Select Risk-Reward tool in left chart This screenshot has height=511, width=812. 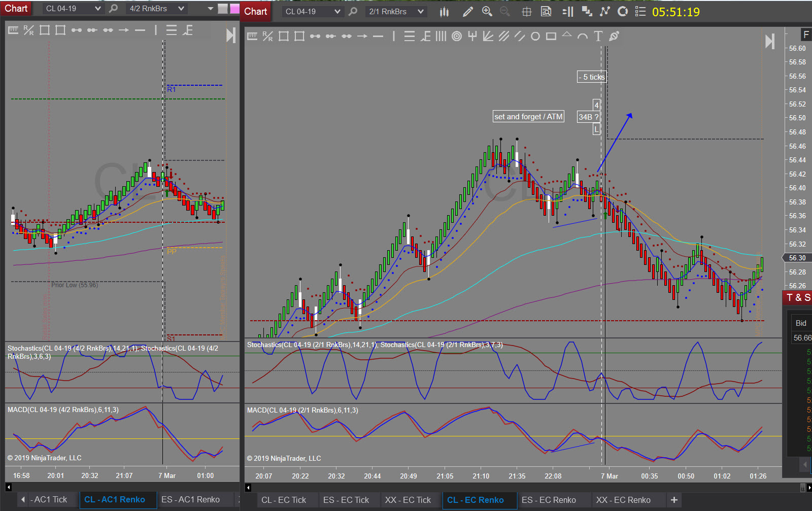(x=29, y=30)
